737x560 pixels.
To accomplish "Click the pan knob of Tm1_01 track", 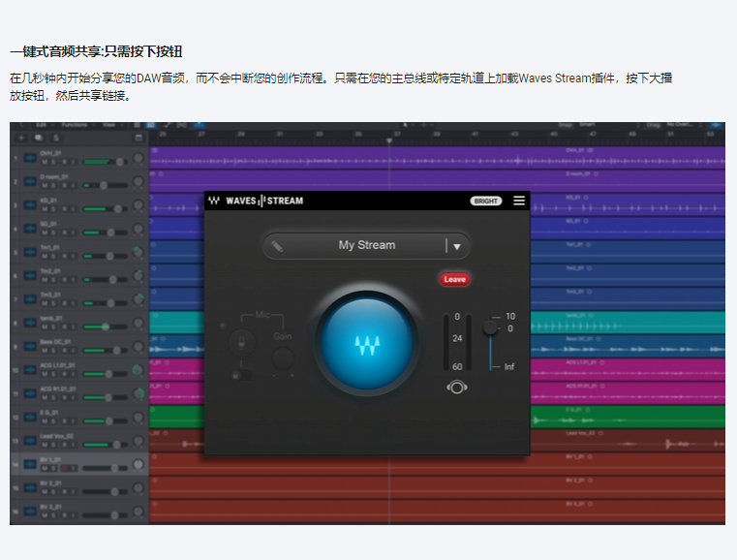I will tap(138, 252).
